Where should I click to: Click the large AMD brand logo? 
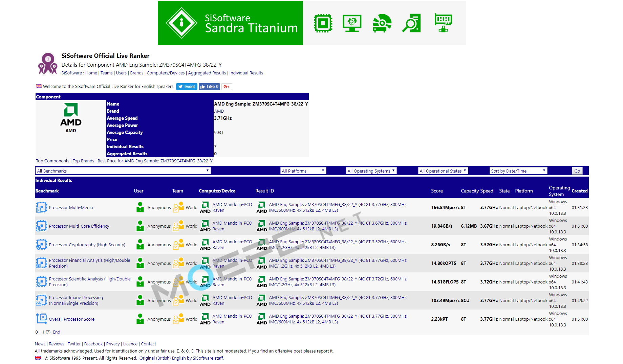pyautogui.click(x=71, y=114)
